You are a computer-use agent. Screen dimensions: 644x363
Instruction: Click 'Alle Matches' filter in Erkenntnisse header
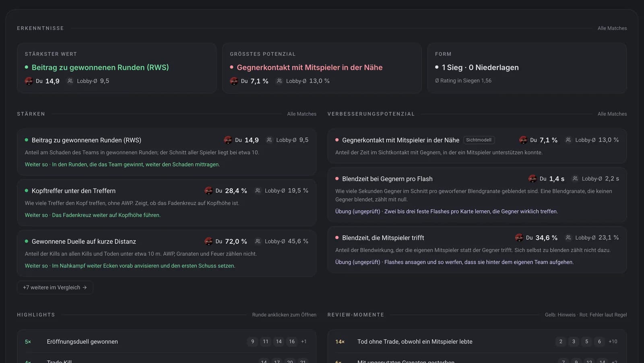[612, 28]
